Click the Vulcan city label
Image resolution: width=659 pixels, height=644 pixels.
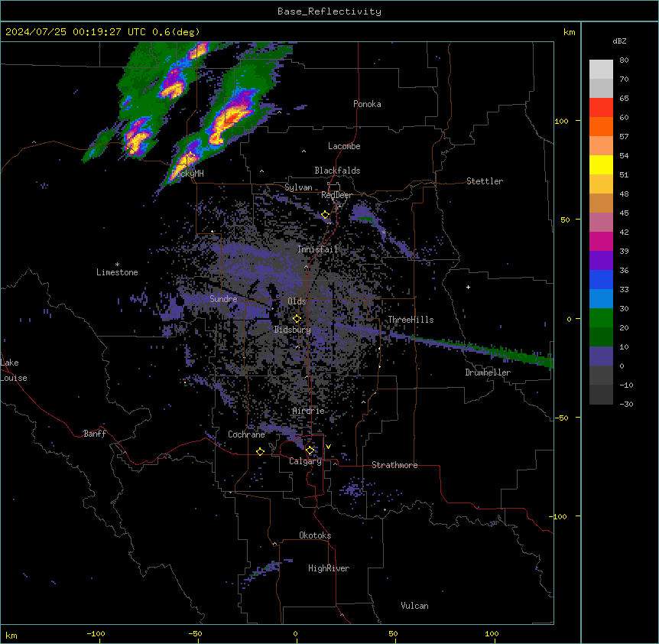pyautogui.click(x=415, y=606)
